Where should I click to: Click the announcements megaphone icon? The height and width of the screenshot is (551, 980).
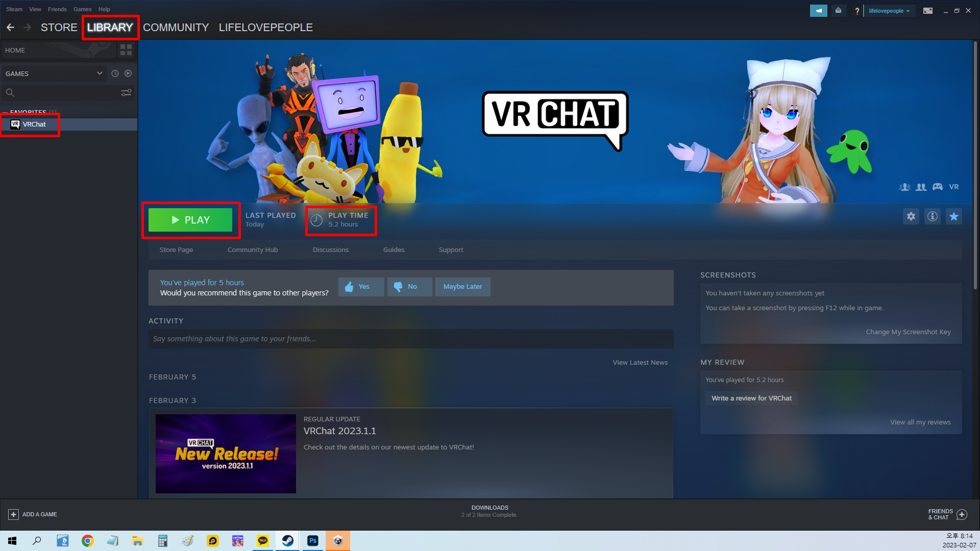coord(819,11)
